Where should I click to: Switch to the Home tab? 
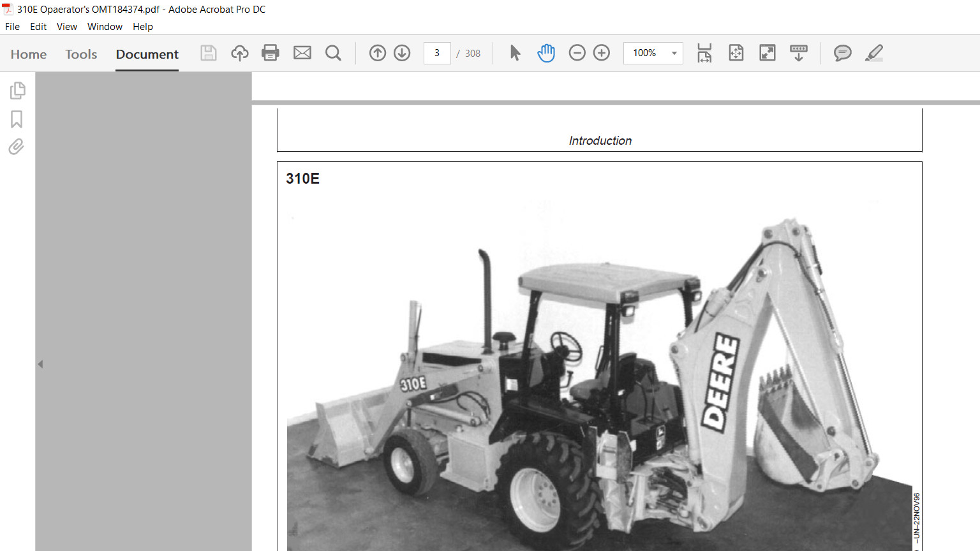click(29, 54)
